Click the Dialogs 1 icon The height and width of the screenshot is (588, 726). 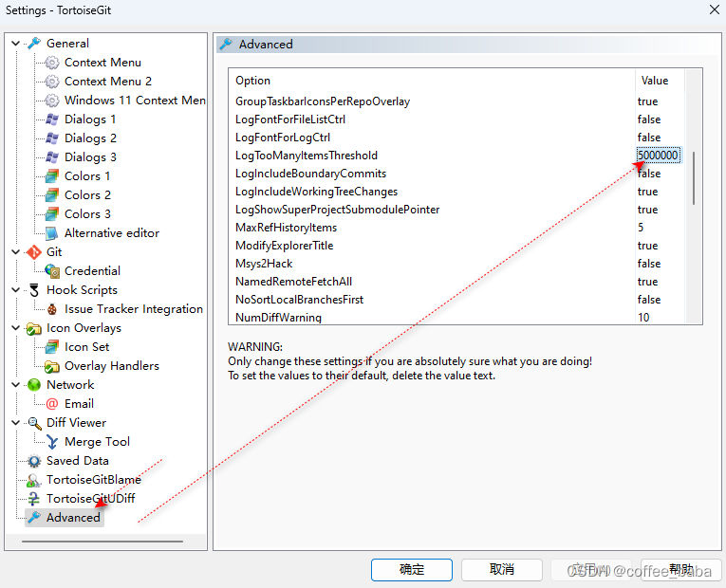52,119
